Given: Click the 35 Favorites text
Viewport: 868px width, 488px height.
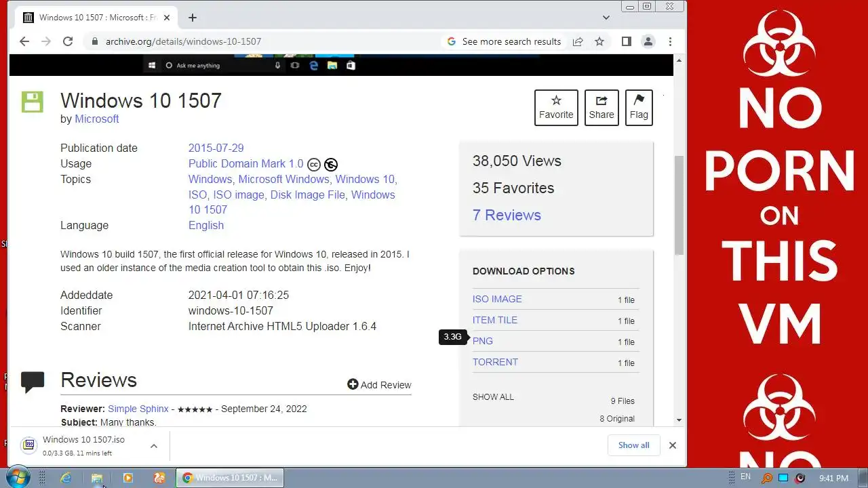Looking at the screenshot, I should (x=513, y=188).
